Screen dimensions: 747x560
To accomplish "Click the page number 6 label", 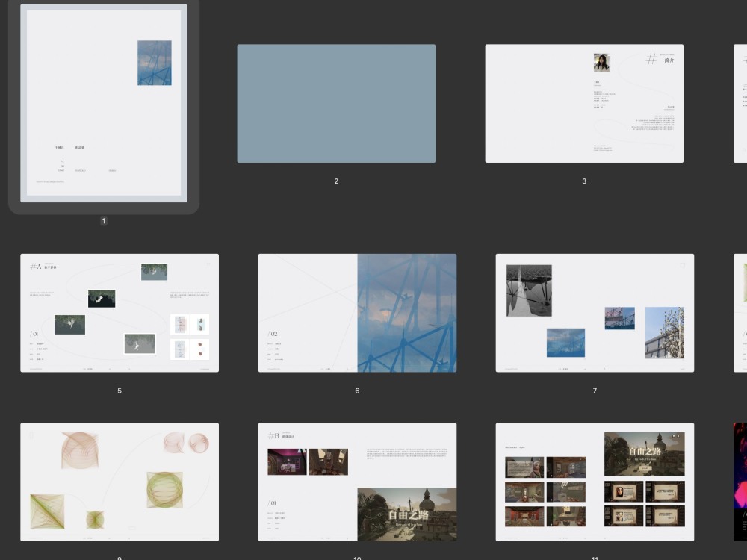I will coord(357,391).
